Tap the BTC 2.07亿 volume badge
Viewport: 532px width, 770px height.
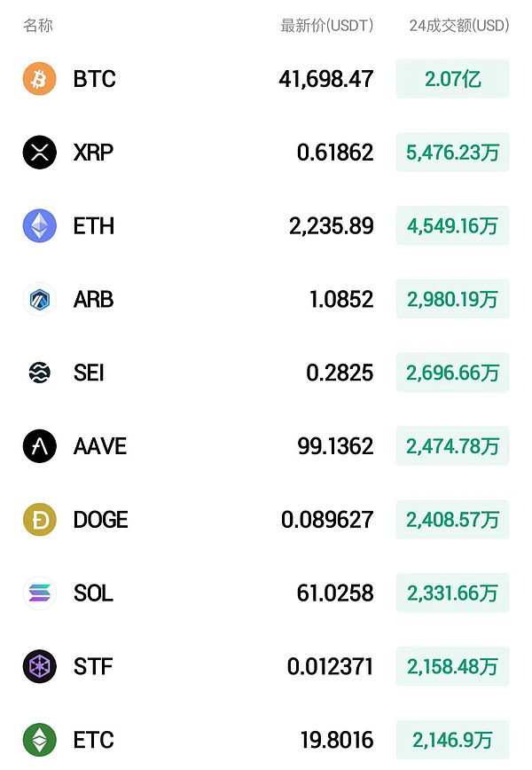pos(452,79)
